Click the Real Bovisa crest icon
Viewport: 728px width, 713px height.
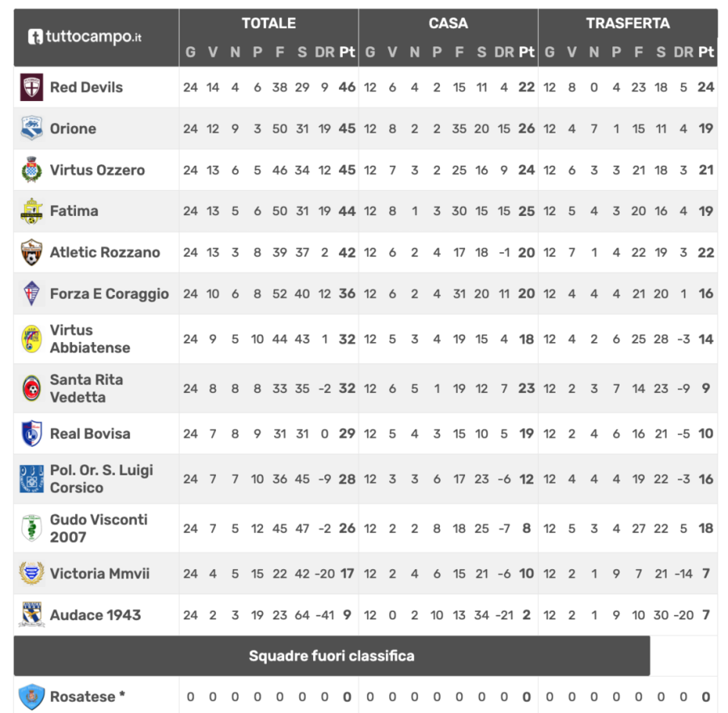pyautogui.click(x=32, y=433)
